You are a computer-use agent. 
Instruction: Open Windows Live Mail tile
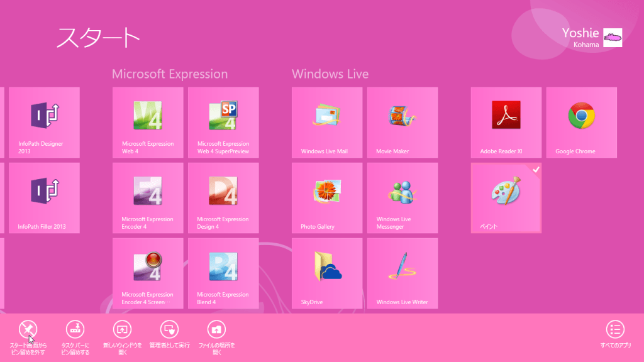[x=327, y=123]
